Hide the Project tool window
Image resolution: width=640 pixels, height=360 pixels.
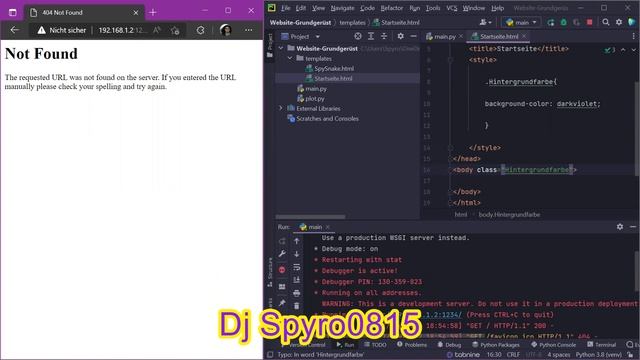413,36
